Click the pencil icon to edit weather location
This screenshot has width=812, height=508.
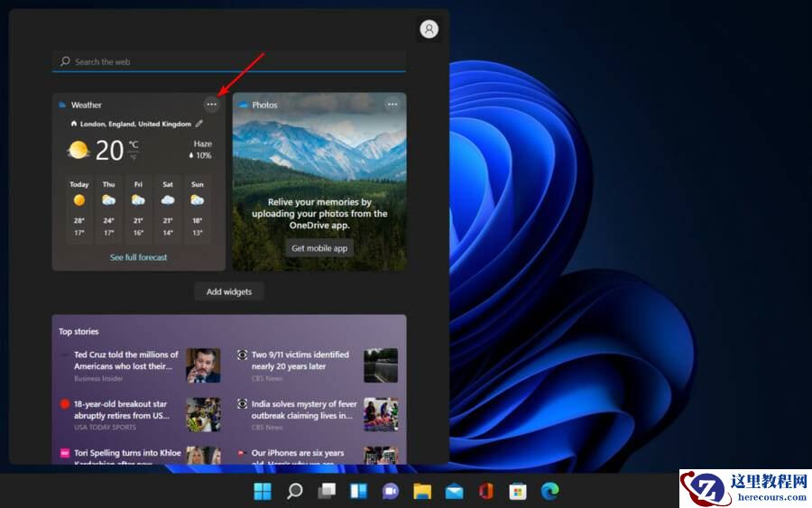tap(199, 124)
